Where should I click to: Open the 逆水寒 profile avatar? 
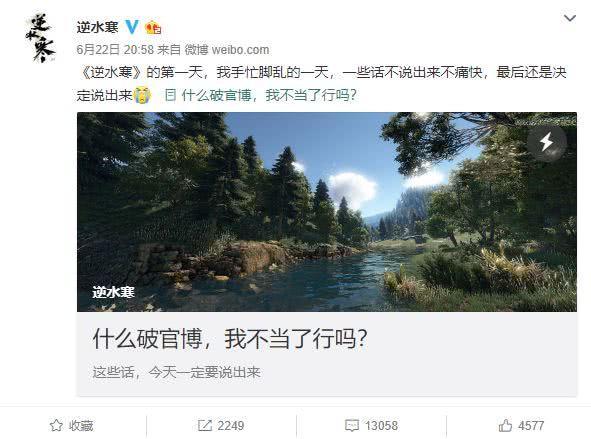pyautogui.click(x=41, y=39)
